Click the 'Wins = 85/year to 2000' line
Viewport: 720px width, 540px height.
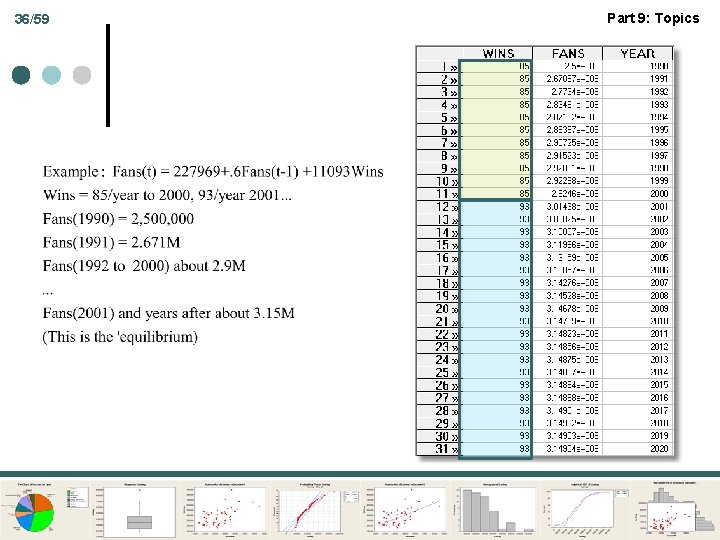click(167, 195)
